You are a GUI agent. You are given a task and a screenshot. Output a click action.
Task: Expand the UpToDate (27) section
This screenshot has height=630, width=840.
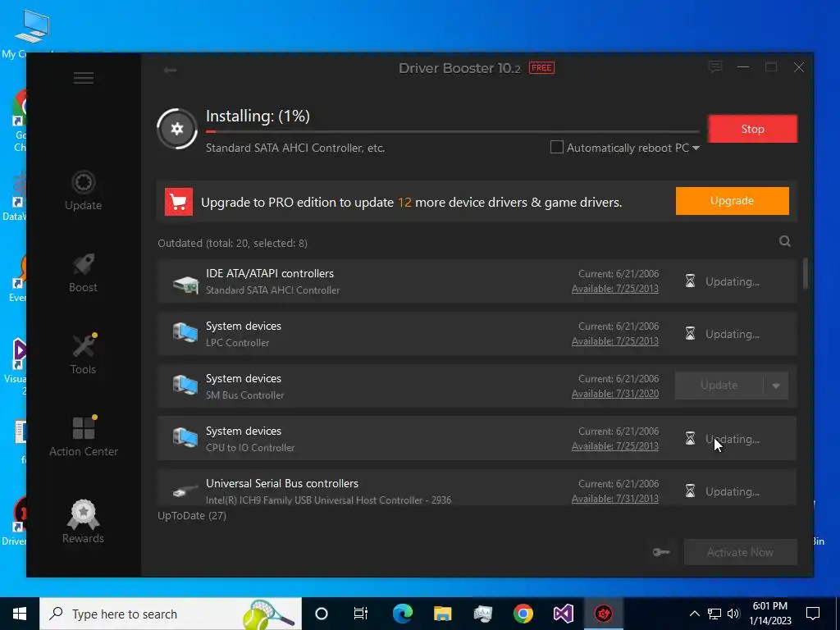click(x=192, y=516)
